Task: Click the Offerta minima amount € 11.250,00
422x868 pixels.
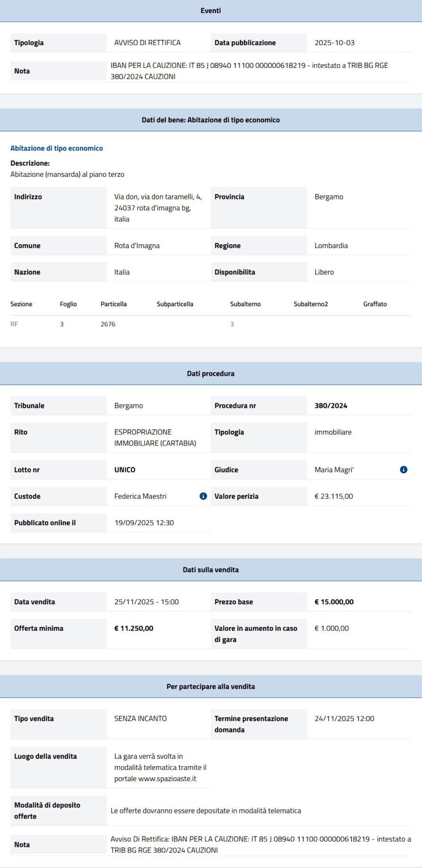Action: coord(134,628)
